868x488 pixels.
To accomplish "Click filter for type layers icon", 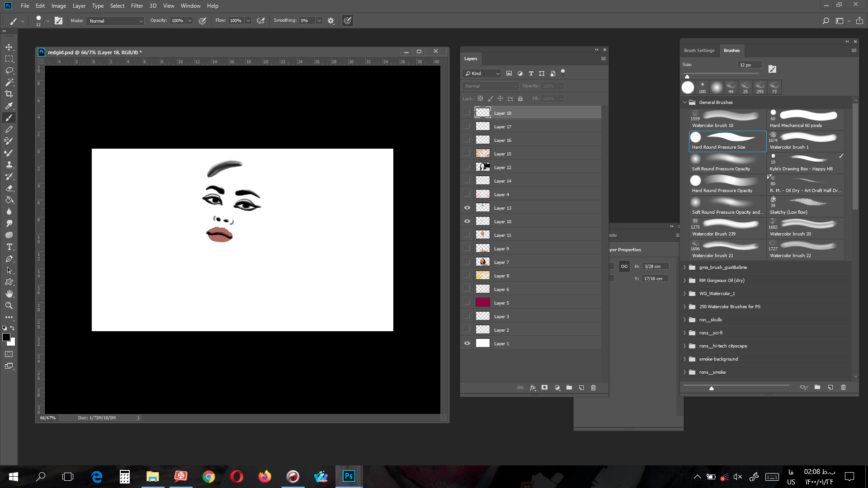I will click(531, 73).
